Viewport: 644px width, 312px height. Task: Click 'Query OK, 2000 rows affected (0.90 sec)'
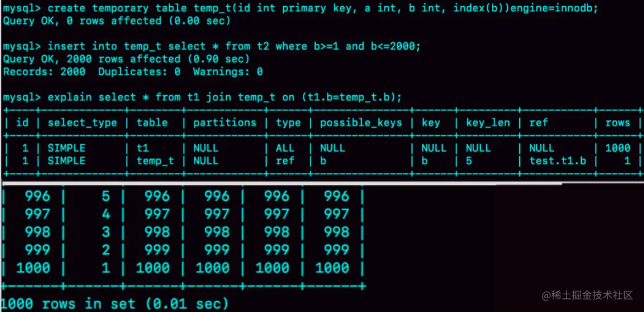[x=127, y=59]
